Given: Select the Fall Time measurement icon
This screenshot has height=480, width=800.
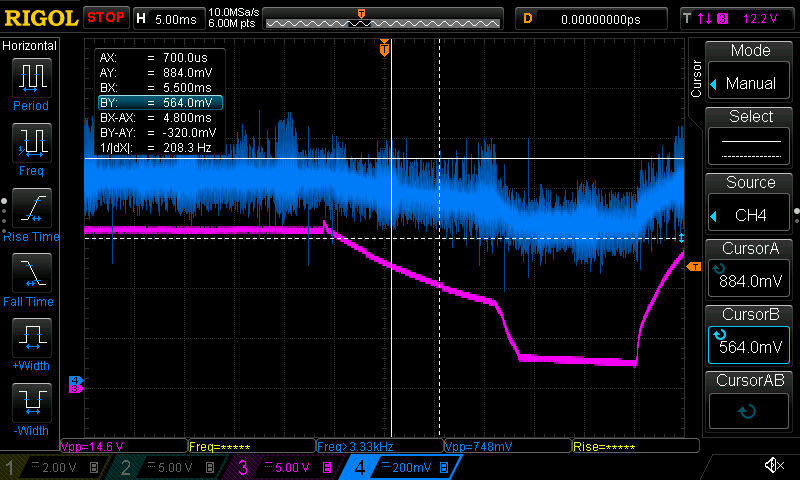Looking at the screenshot, I should point(32,273).
